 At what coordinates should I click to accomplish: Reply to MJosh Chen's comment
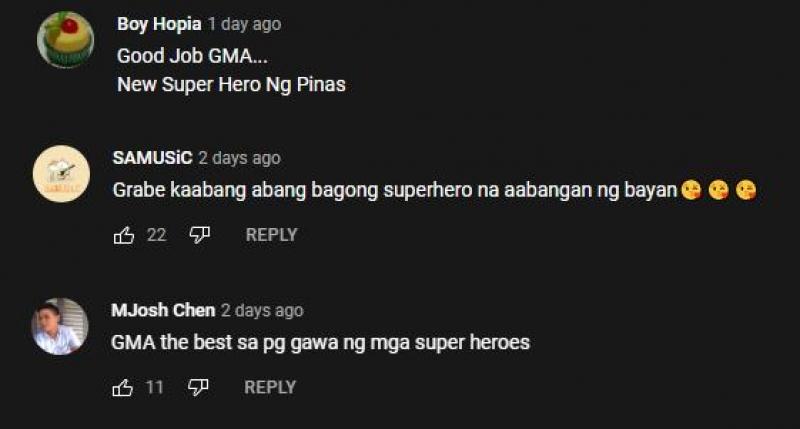pyautogui.click(x=270, y=388)
